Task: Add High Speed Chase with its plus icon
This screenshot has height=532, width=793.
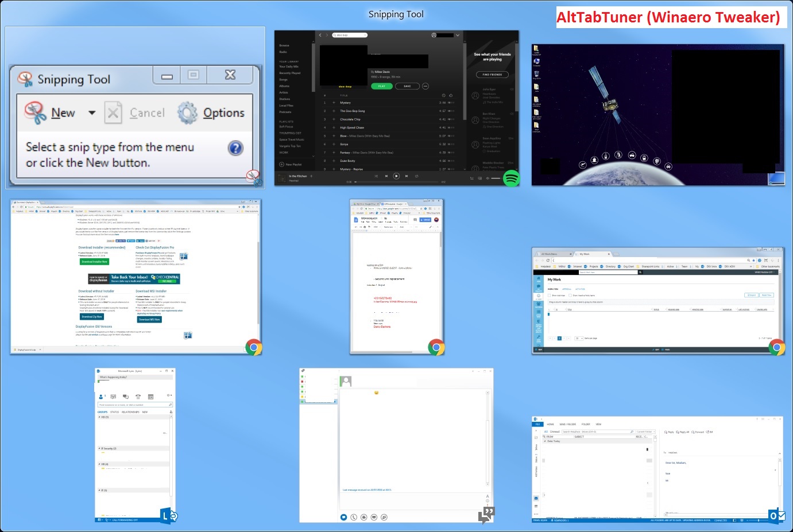Action: pos(334,127)
